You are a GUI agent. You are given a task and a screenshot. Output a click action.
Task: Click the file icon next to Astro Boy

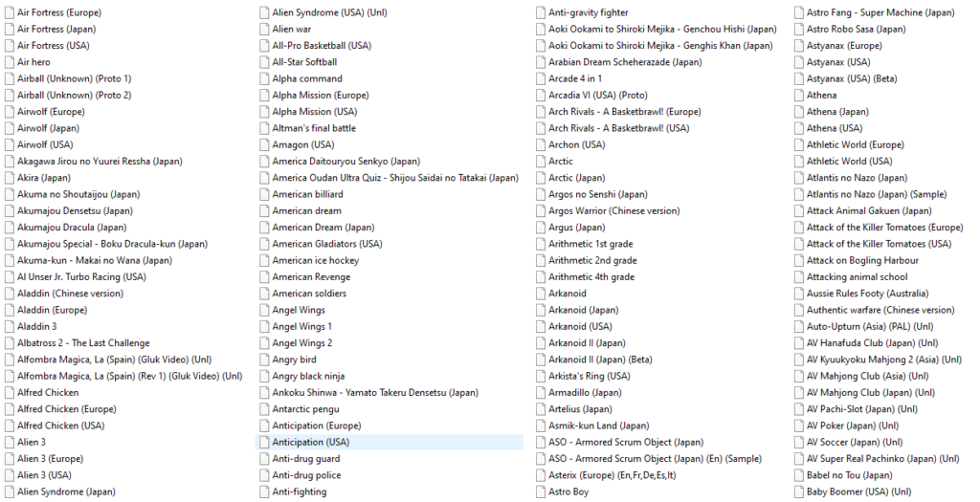click(541, 491)
